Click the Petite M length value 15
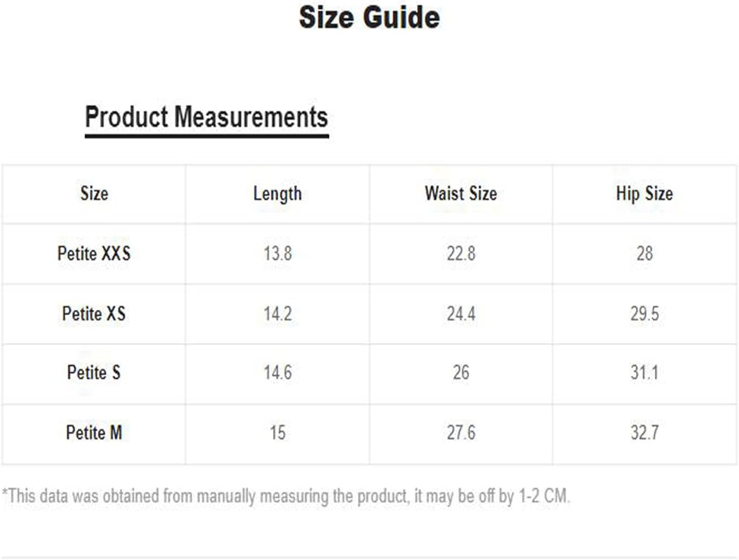The width and height of the screenshot is (739, 560). coord(277,432)
